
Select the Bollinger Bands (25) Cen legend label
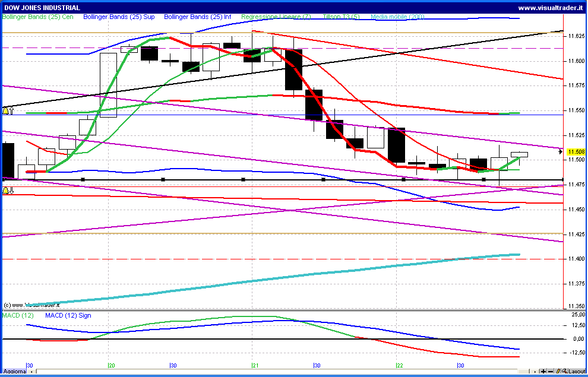coord(37,17)
